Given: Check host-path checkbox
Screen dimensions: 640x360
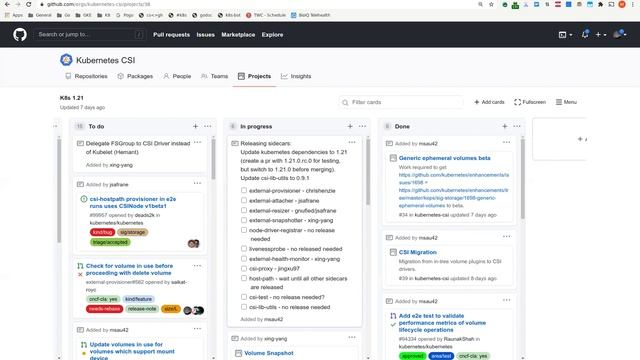Looking at the screenshot, I should click(x=244, y=278).
